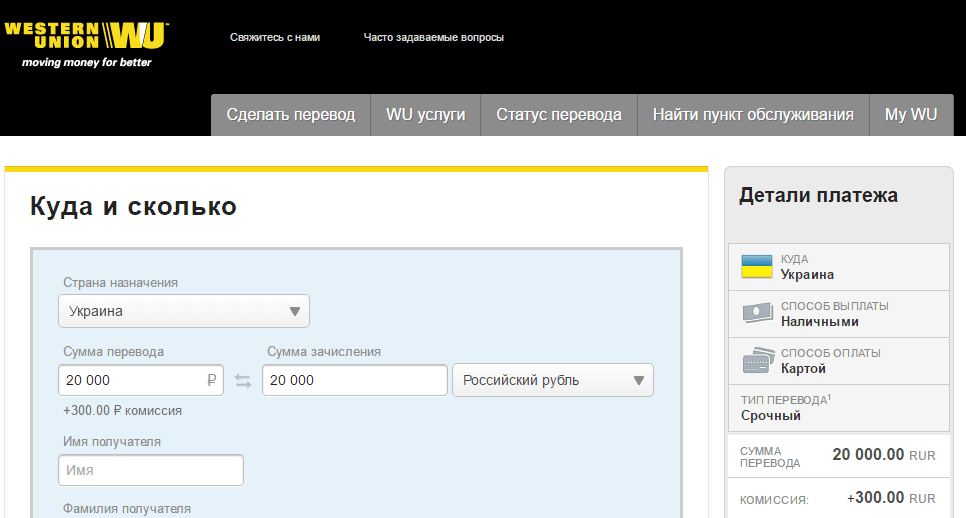Viewport: 966px width, 518px height.
Task: Click the swap arrows between amounts
Action: 243,381
